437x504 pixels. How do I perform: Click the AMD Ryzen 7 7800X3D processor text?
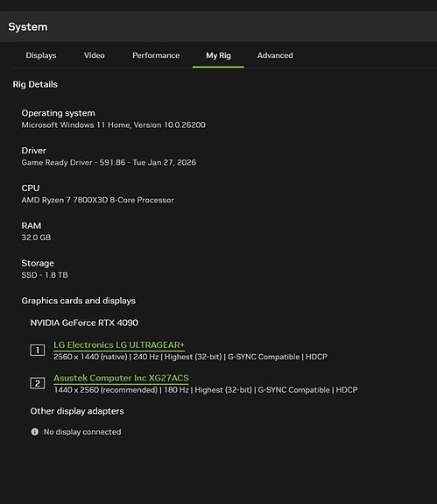pos(97,200)
